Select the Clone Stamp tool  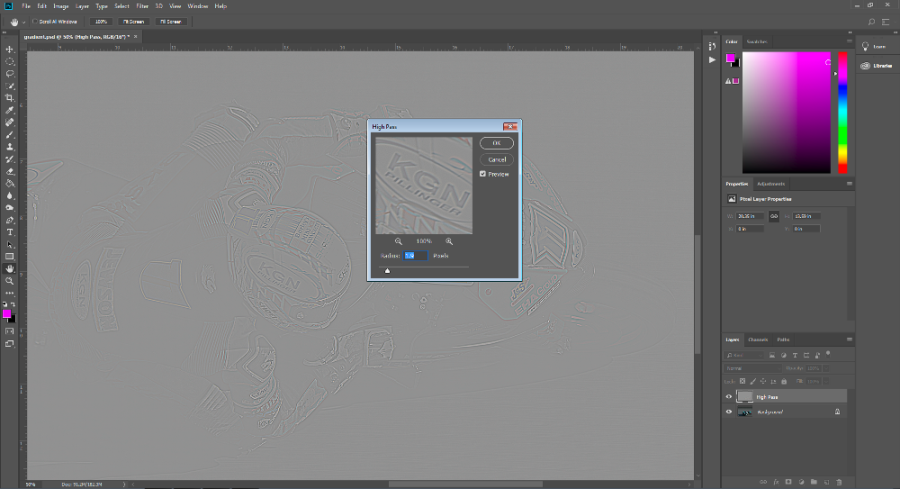pos(10,147)
